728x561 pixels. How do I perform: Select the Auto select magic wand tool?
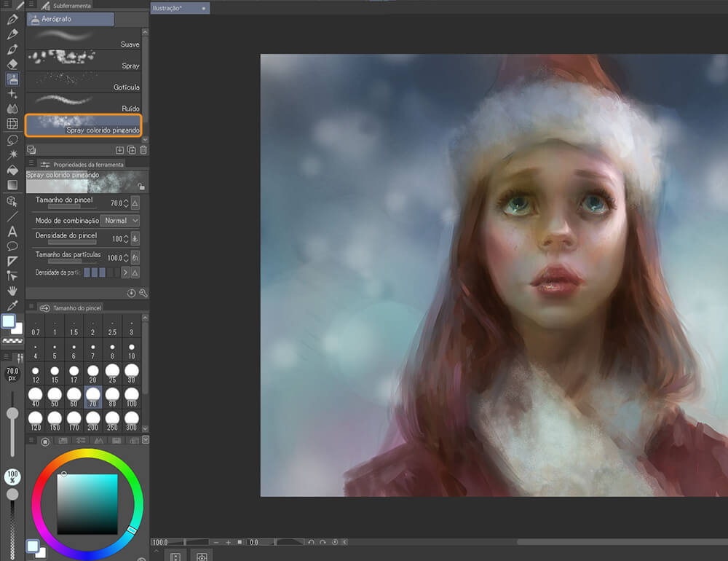[x=12, y=154]
